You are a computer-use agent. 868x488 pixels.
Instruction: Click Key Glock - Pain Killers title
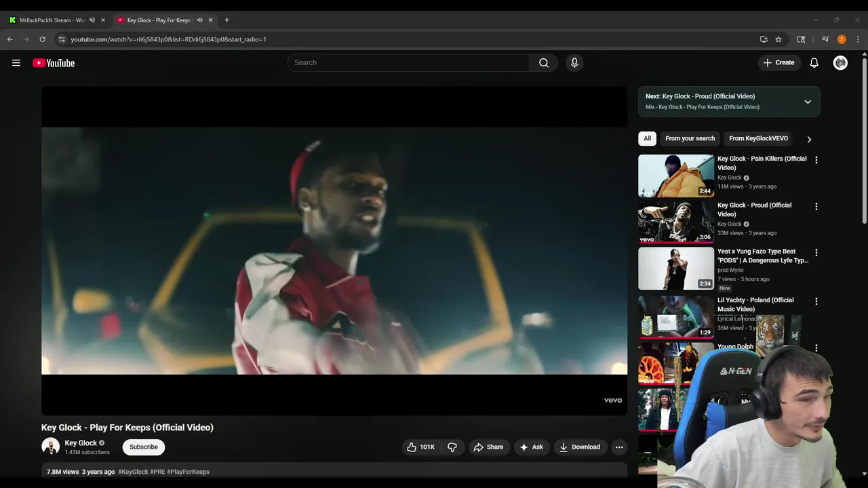tap(762, 163)
